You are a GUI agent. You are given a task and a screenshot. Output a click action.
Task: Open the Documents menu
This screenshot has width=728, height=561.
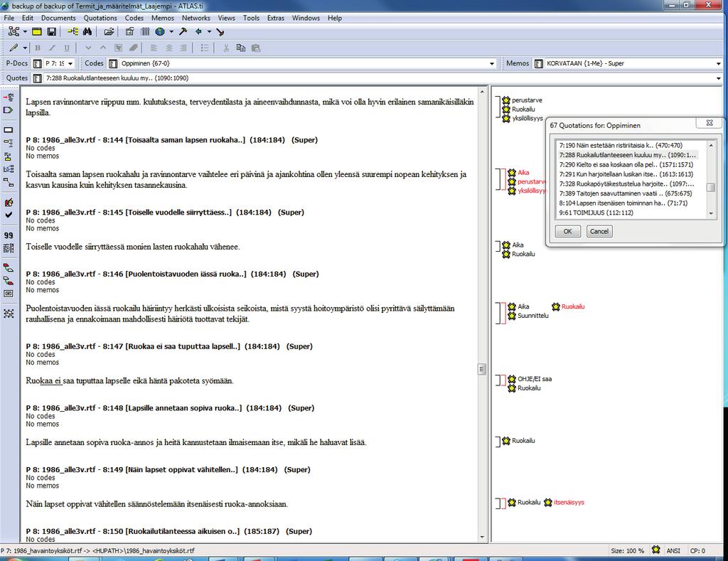(x=58, y=18)
